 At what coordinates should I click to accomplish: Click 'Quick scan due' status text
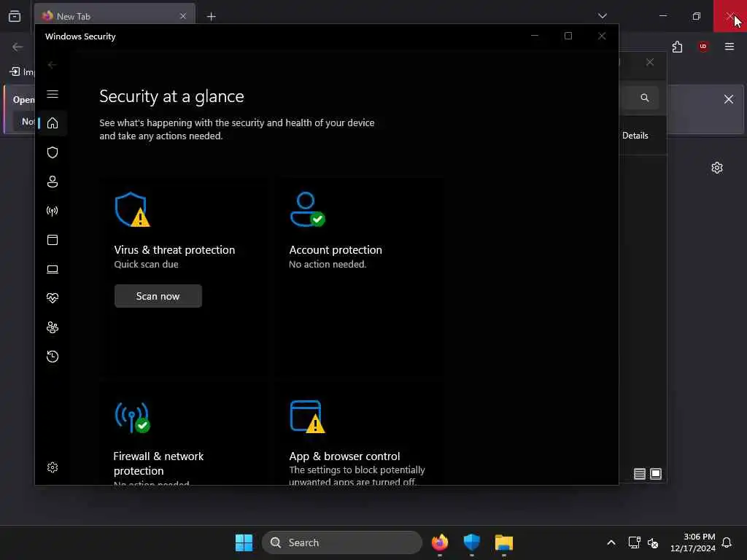(x=146, y=264)
